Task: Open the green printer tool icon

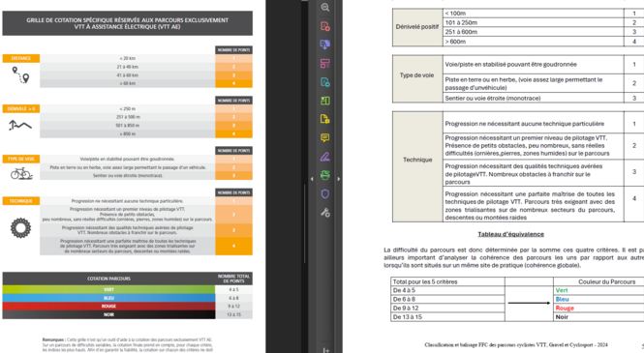Action: pyautogui.click(x=324, y=175)
